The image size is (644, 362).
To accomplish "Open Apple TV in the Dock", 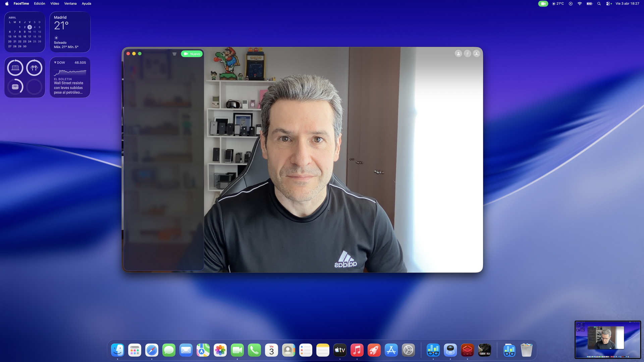I will click(x=340, y=350).
